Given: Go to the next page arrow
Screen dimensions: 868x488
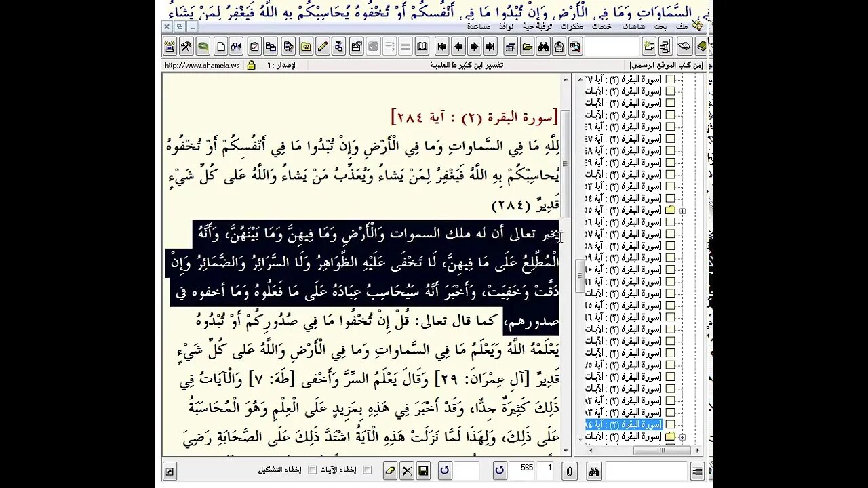Looking at the screenshot, I should click(x=474, y=47).
